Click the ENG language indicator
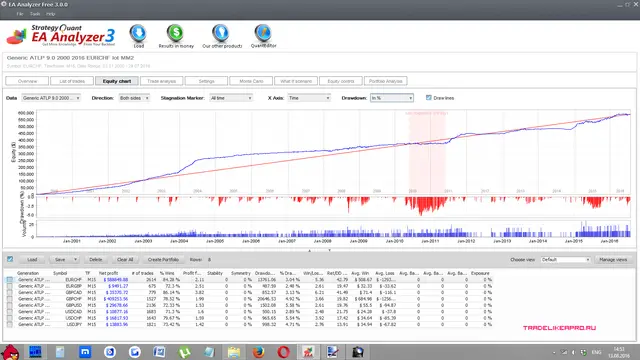 click(x=596, y=352)
